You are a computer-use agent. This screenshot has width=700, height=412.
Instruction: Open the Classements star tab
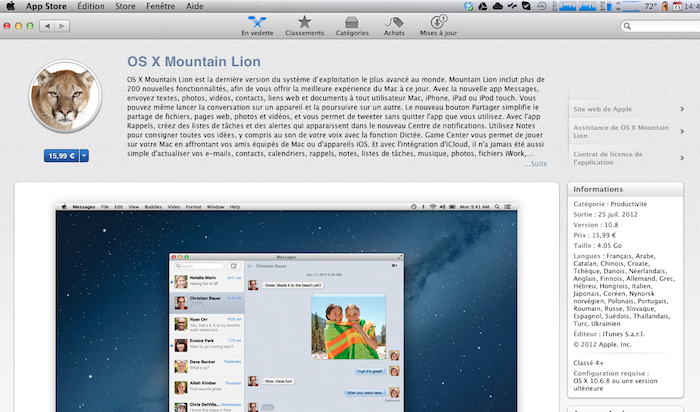(304, 26)
